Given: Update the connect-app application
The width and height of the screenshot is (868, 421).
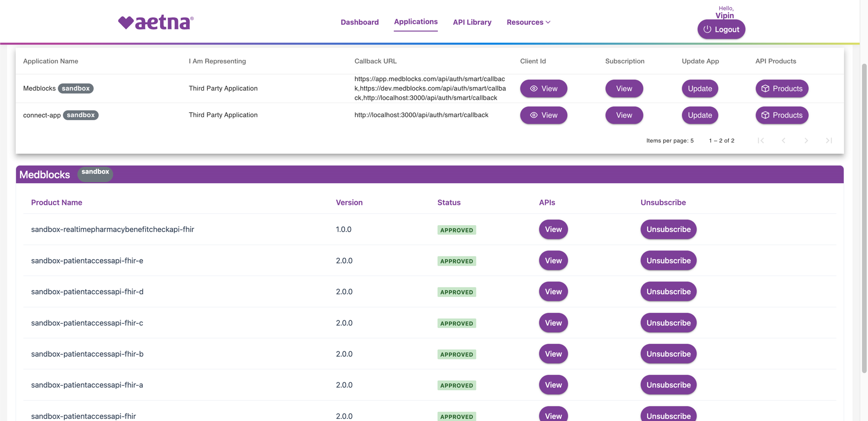Looking at the screenshot, I should pyautogui.click(x=700, y=115).
